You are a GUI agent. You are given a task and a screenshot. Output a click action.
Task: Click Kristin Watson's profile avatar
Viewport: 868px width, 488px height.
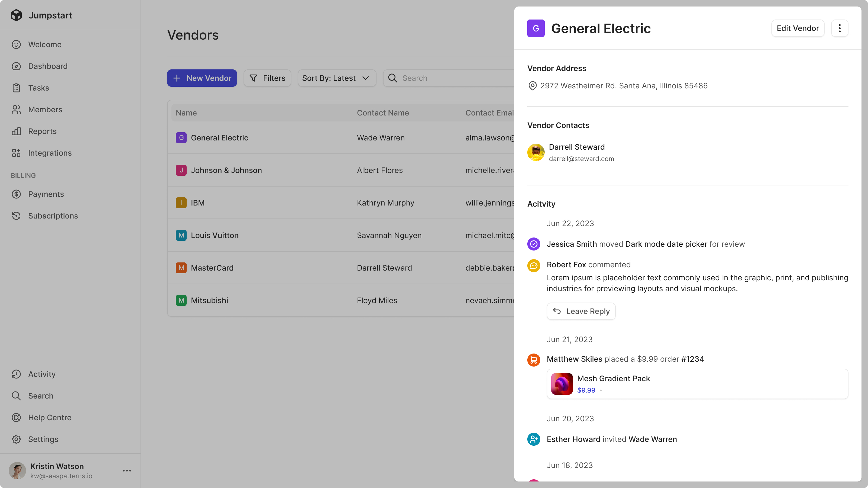[x=17, y=471]
